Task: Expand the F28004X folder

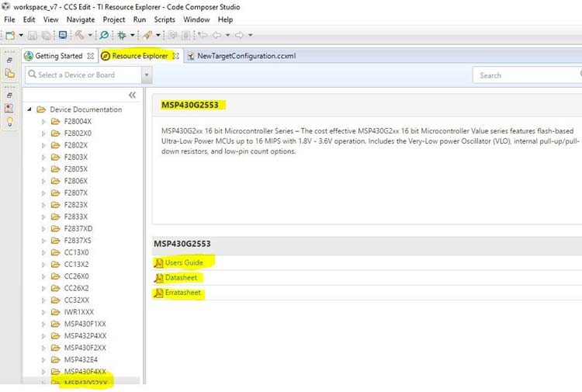Action: click(x=43, y=121)
